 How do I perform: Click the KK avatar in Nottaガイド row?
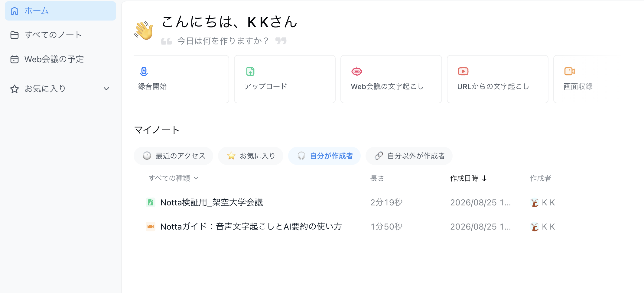click(x=535, y=227)
